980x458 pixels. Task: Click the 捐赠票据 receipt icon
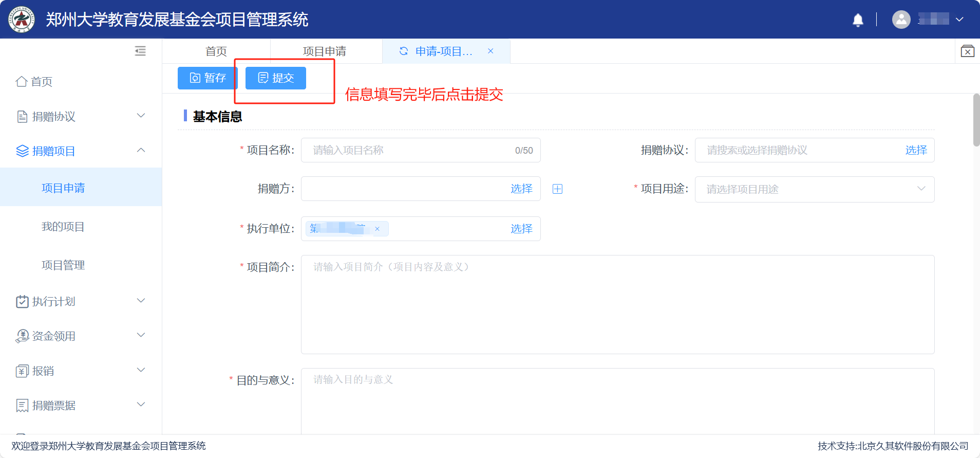[22, 406]
